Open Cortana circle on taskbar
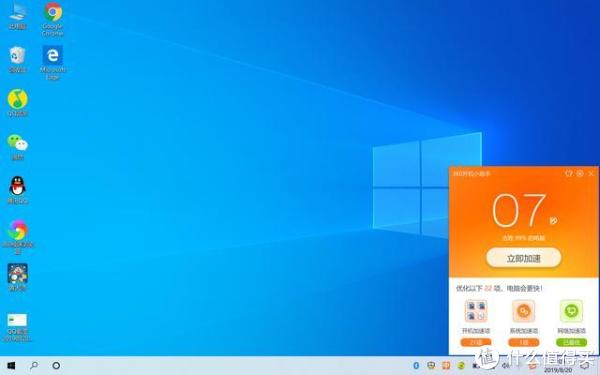 pos(56,365)
